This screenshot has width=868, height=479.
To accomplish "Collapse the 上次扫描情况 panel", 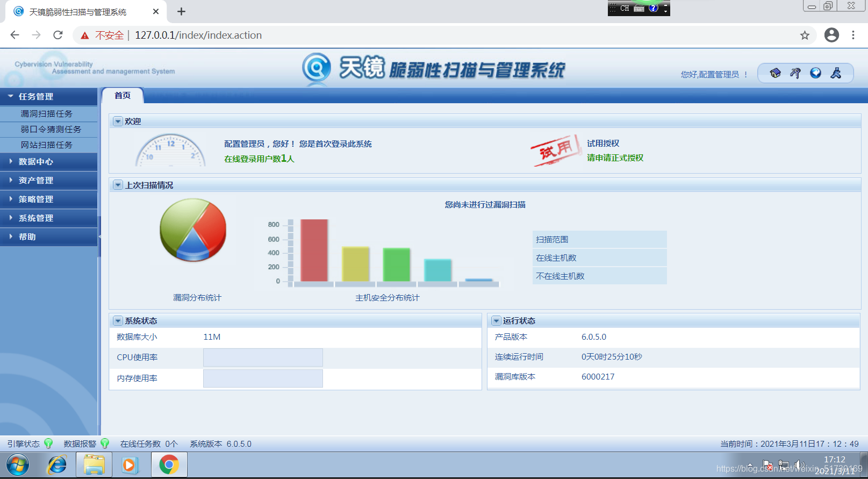I will point(118,185).
